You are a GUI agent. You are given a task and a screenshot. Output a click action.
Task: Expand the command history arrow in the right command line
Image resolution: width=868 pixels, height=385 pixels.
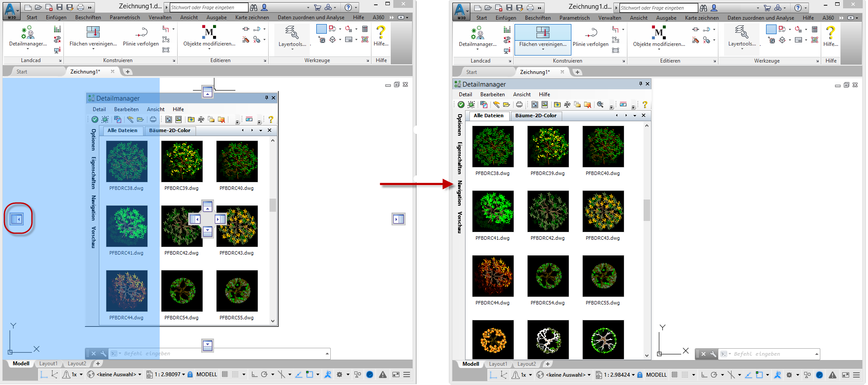coord(816,354)
